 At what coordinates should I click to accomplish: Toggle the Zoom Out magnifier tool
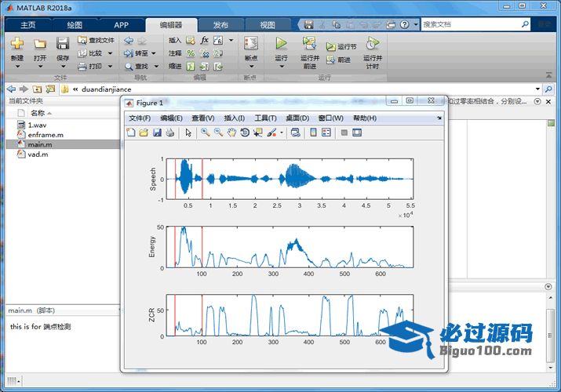[x=218, y=132]
